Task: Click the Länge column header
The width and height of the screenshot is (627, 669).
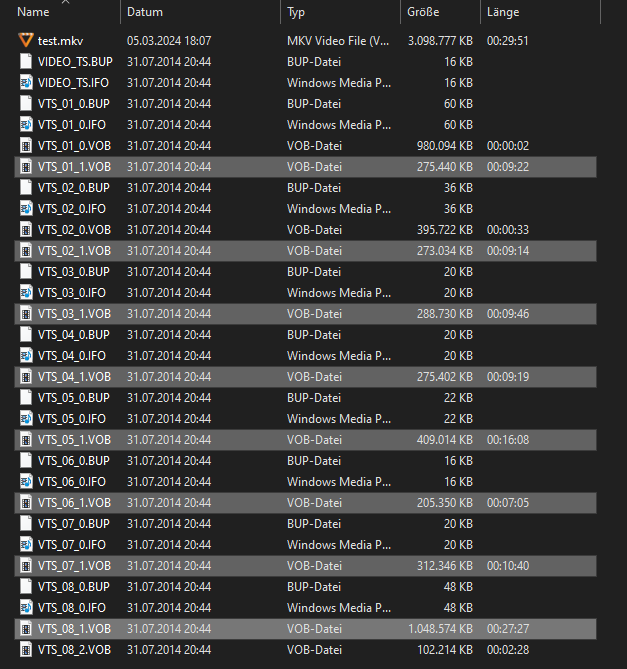Action: point(503,12)
